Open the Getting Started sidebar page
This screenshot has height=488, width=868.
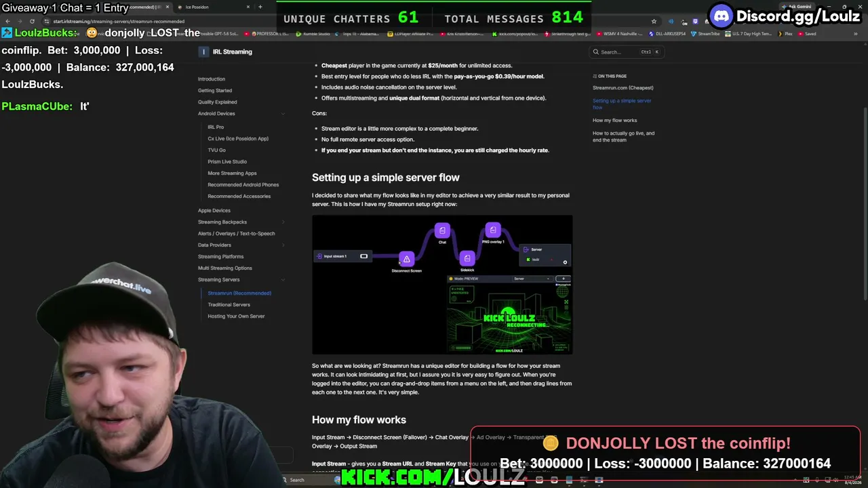[215, 91]
